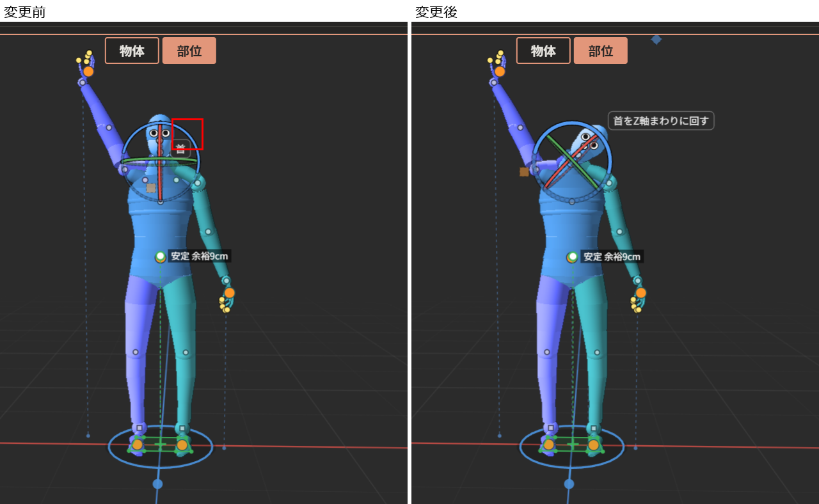Grab the lowered hand's orange handle in 変更前
This screenshot has width=819, height=504.
tap(229, 293)
